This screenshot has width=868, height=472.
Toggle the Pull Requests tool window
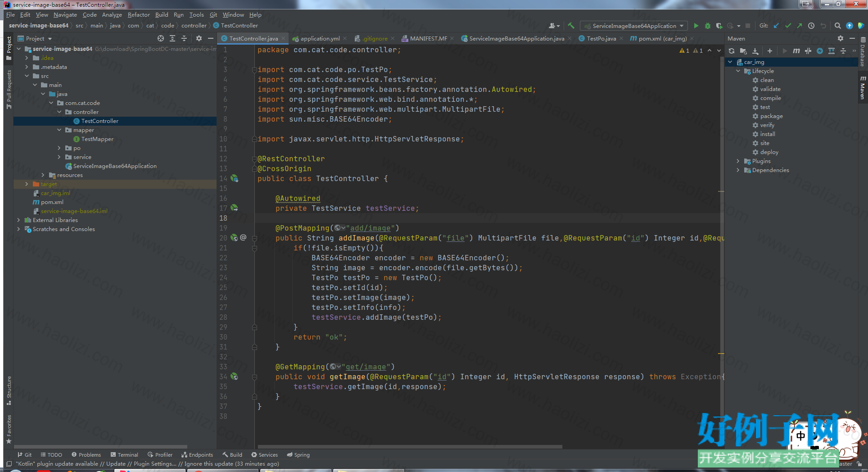point(9,89)
